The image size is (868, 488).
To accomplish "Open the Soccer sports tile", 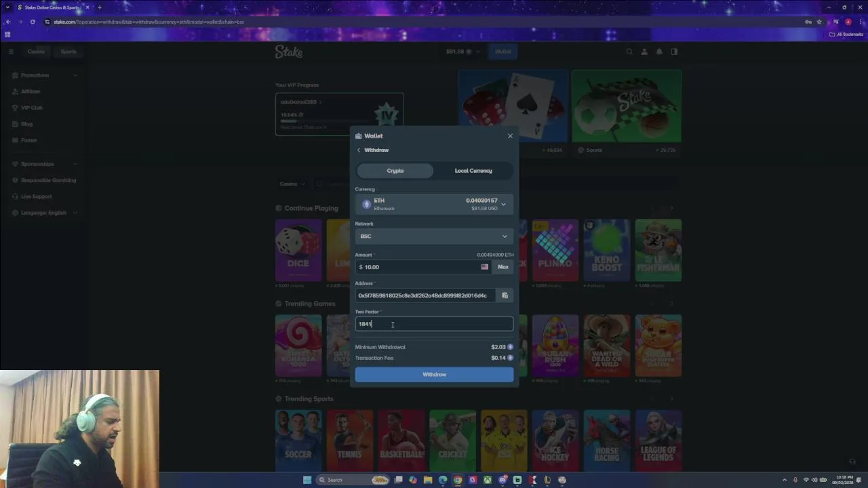I will coord(298,441).
